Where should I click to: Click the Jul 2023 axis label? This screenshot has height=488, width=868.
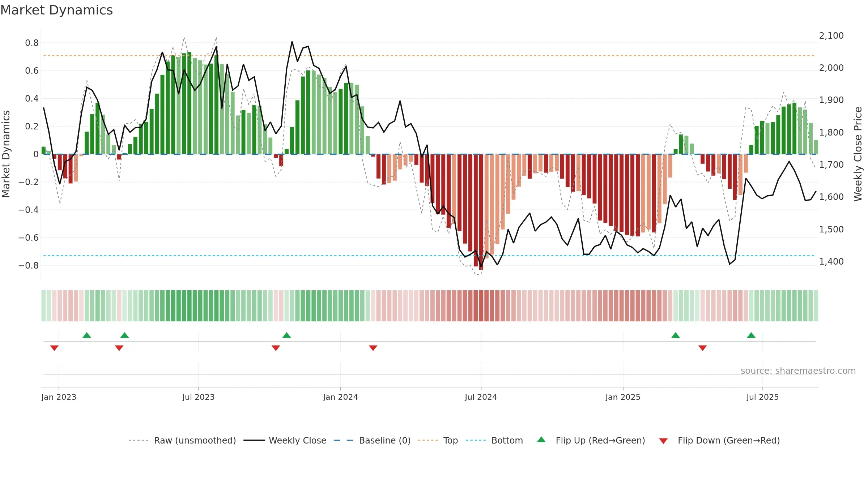coord(199,397)
